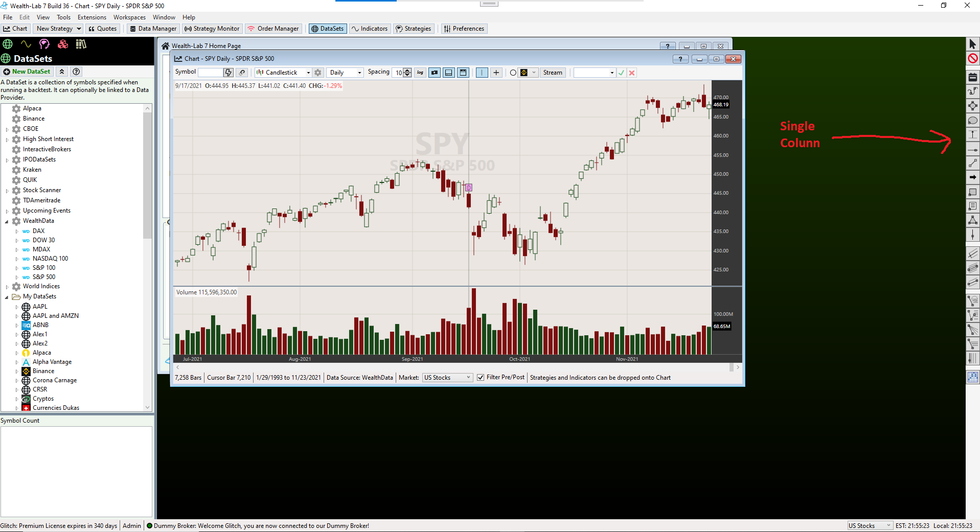Screen dimensions: 980x532
Task: Click the link symbol icon next to Symbol box
Action: point(242,73)
